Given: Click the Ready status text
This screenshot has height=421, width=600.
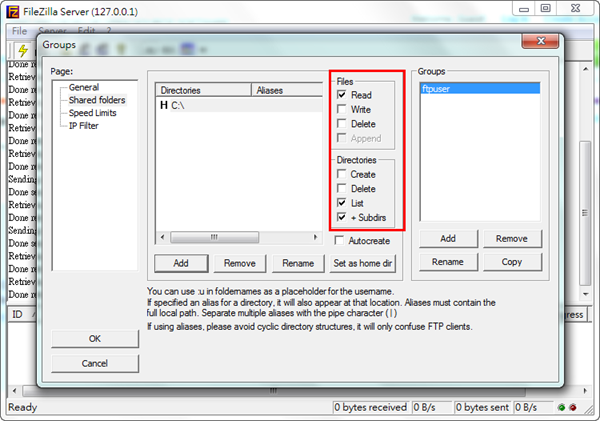Looking at the screenshot, I should (22, 407).
